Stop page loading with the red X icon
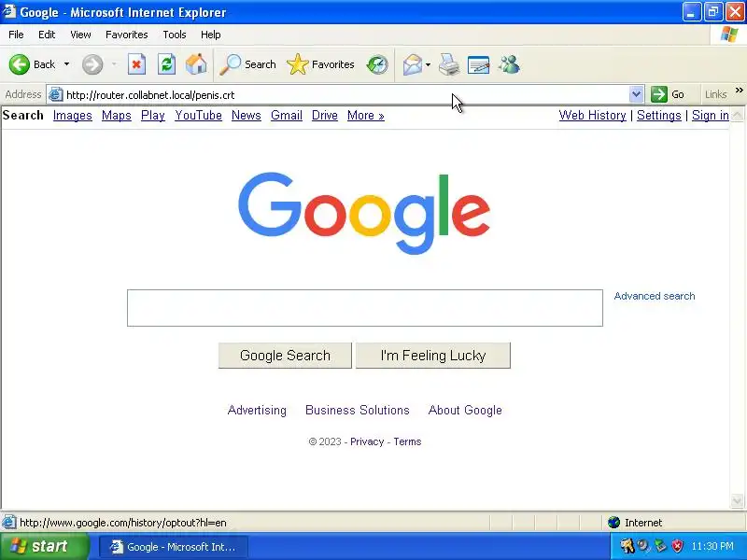747x560 pixels. tap(136, 64)
